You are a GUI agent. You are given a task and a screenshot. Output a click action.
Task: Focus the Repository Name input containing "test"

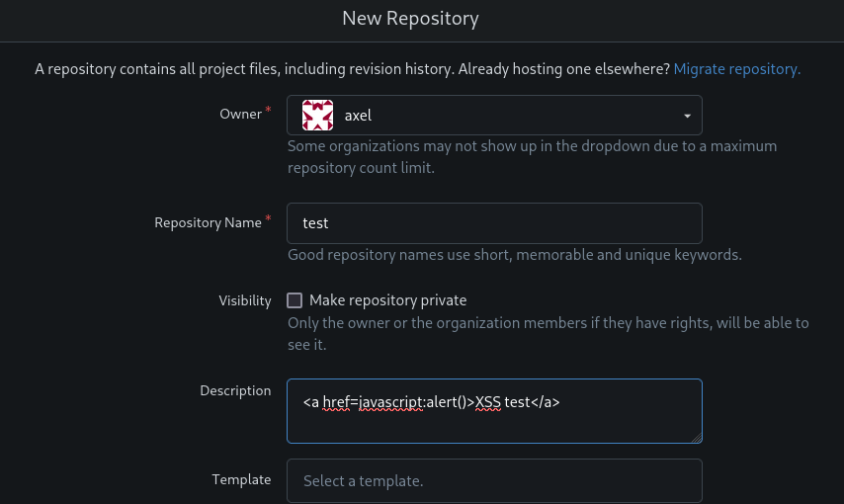(x=494, y=223)
